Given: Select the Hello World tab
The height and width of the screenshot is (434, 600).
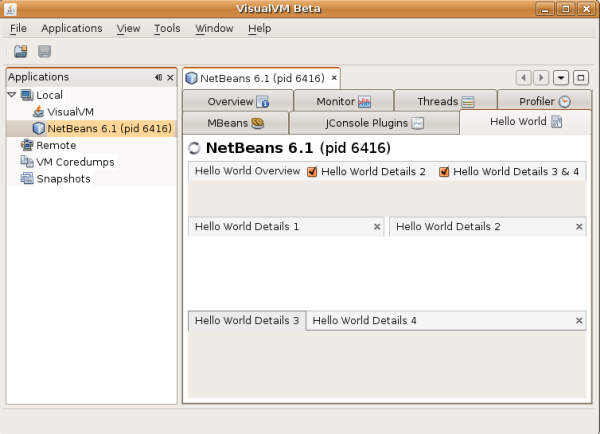Looking at the screenshot, I should click(525, 122).
